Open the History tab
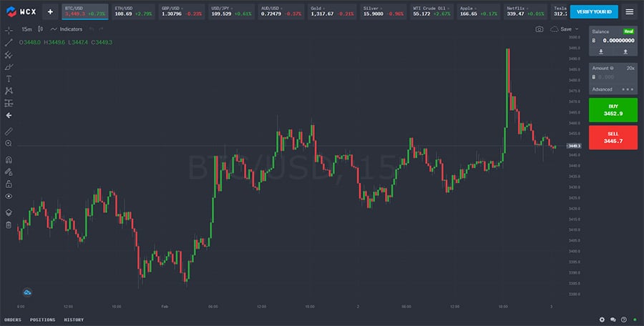Screen dimensions: 644x326 [74, 320]
